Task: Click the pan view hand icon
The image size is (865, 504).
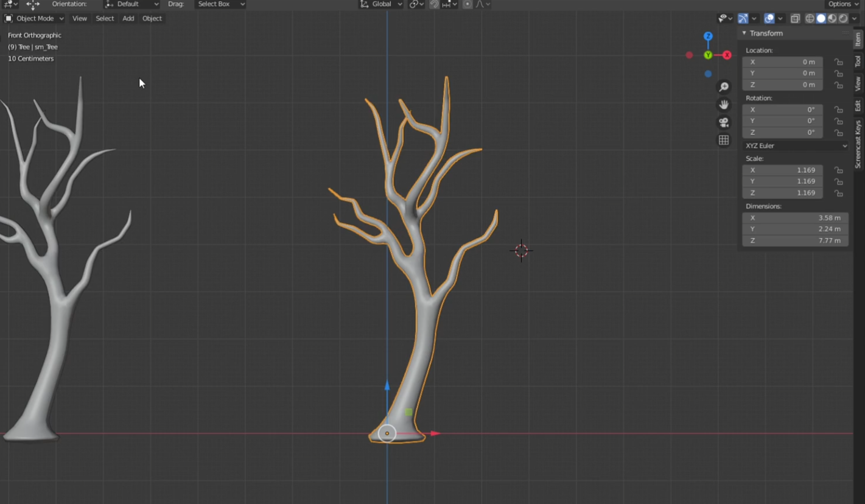Action: (724, 105)
